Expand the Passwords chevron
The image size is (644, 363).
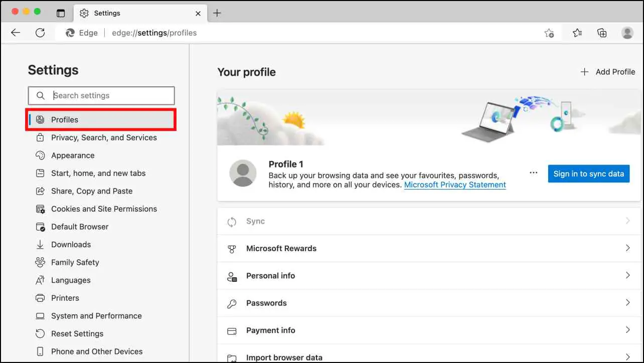(627, 303)
